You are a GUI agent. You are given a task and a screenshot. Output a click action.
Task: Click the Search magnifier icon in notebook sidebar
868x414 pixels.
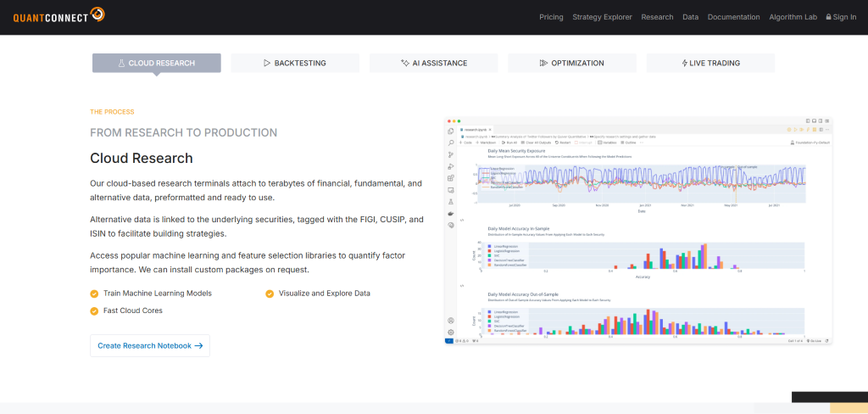tap(451, 143)
